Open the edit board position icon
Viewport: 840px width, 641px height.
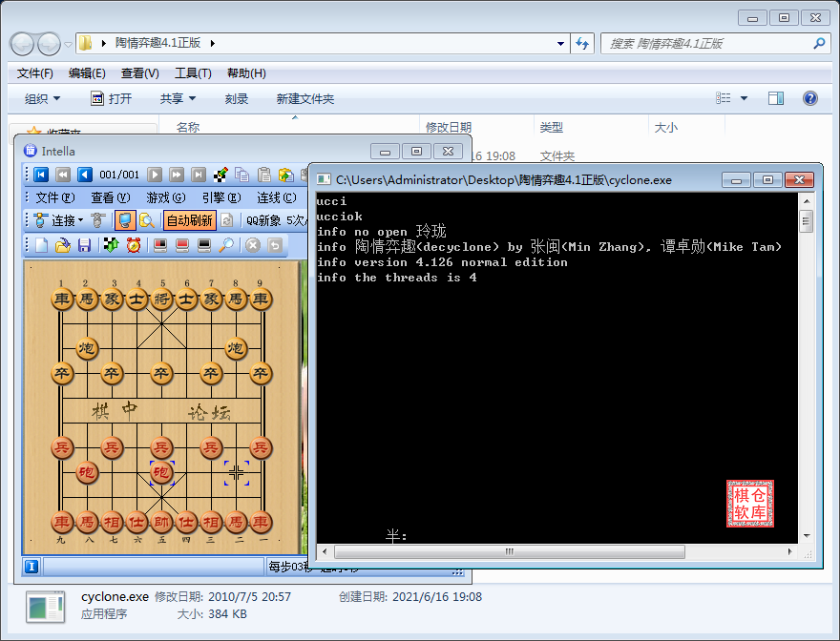tap(220, 175)
